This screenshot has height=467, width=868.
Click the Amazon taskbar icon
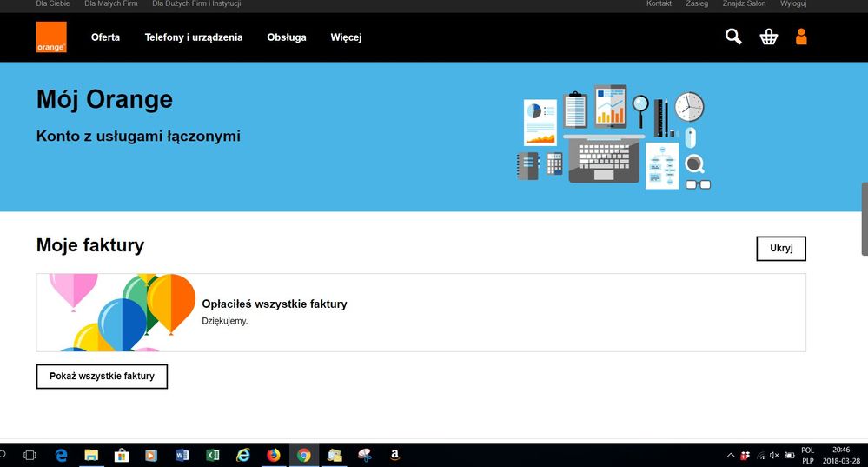click(x=394, y=455)
